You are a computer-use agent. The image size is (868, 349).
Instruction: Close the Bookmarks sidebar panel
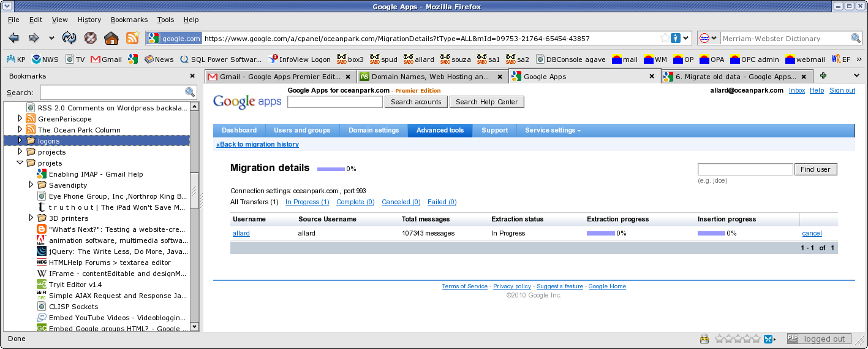[193, 77]
